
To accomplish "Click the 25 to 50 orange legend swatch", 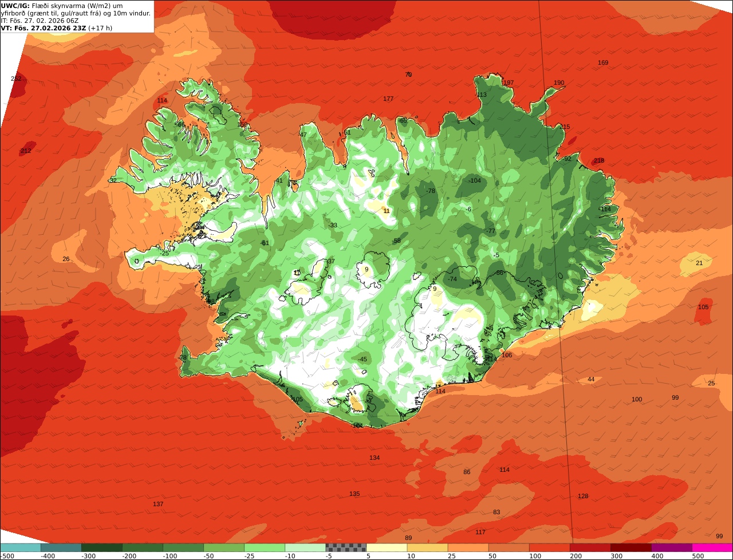I will [468, 547].
